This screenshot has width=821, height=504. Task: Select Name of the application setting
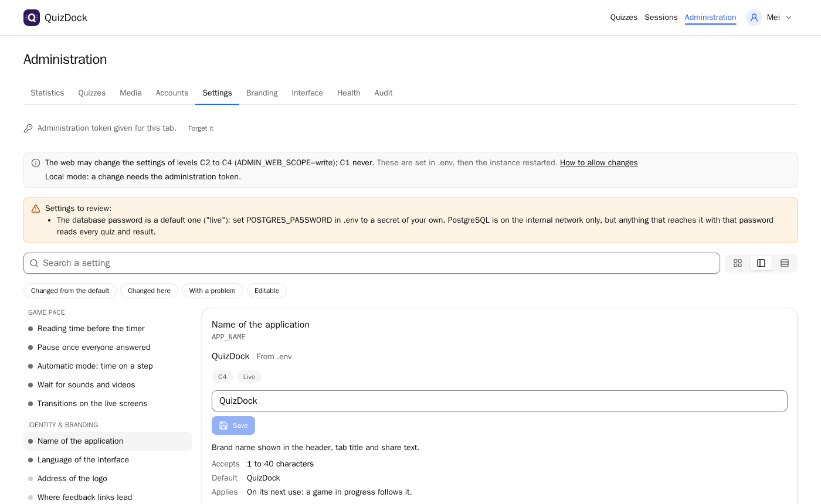(x=108, y=441)
